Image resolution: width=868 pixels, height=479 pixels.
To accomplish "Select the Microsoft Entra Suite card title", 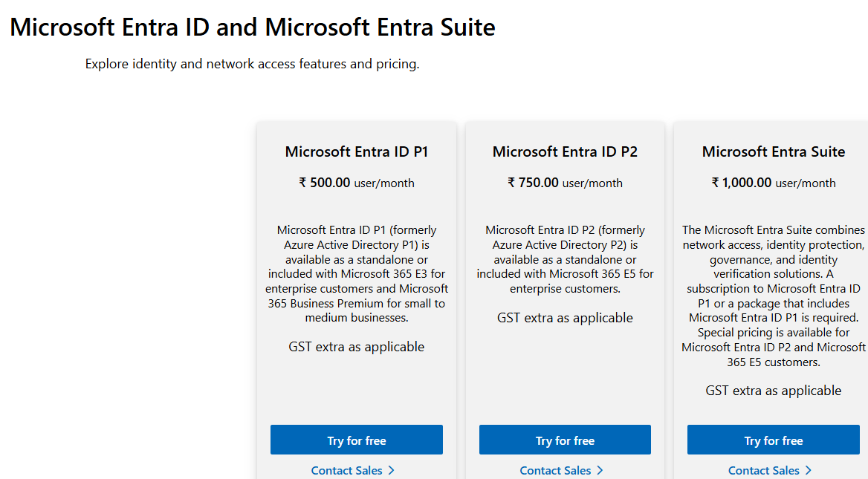I will pyautogui.click(x=773, y=151).
